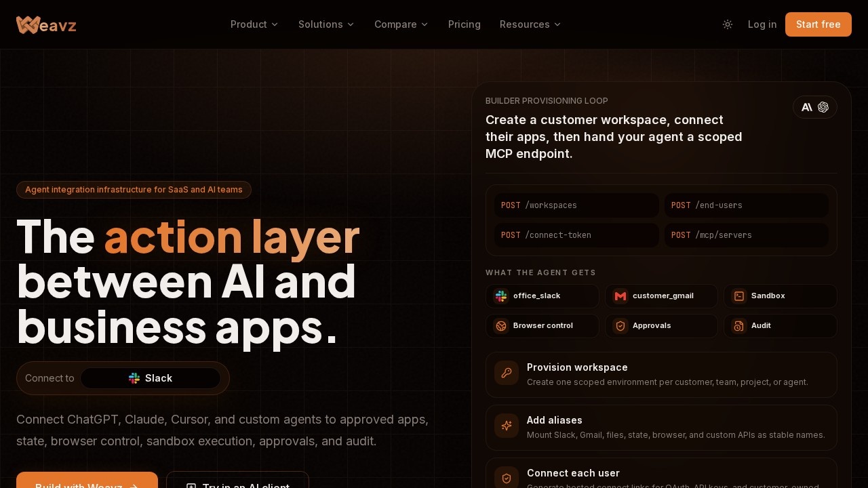The image size is (868, 488).
Task: Click the shield icon for Connect each user
Action: click(507, 479)
